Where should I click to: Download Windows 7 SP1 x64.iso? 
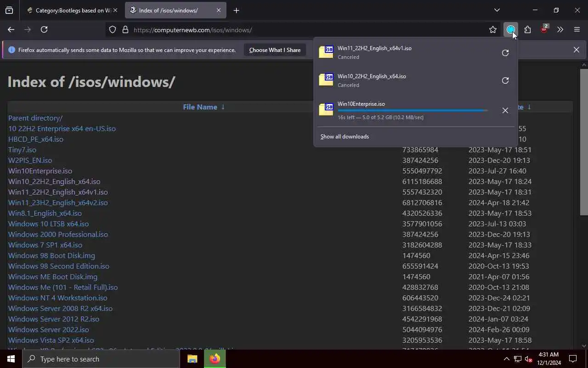point(45,245)
